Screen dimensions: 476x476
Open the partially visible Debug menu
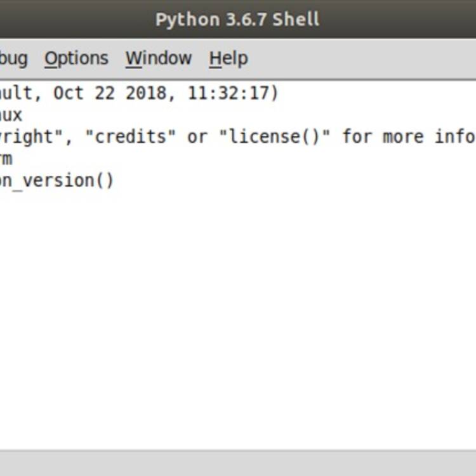click(13, 58)
